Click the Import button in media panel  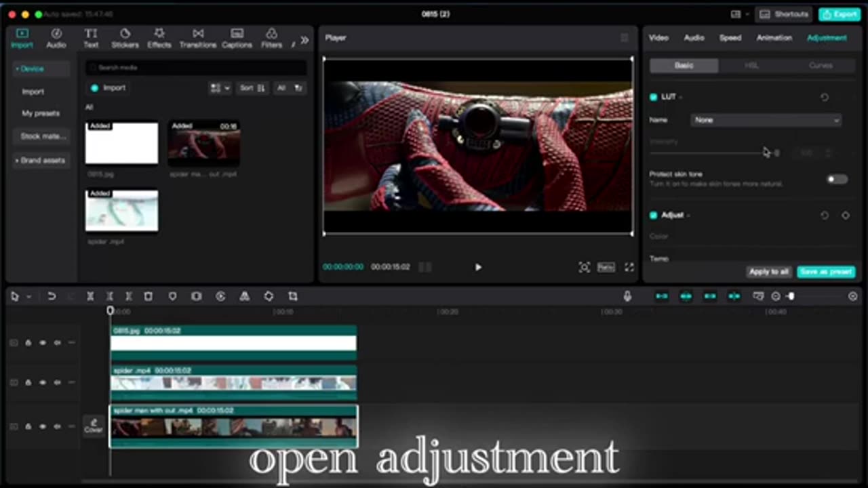click(x=108, y=88)
